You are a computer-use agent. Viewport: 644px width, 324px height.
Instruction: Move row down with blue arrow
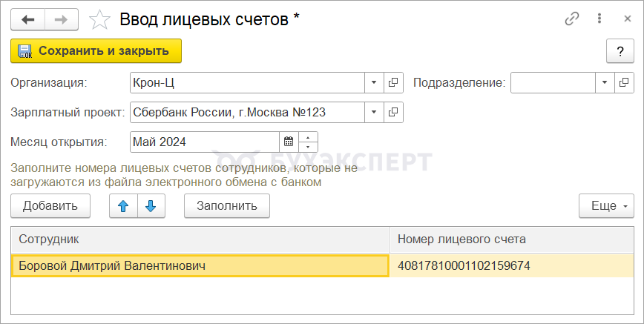(151, 206)
